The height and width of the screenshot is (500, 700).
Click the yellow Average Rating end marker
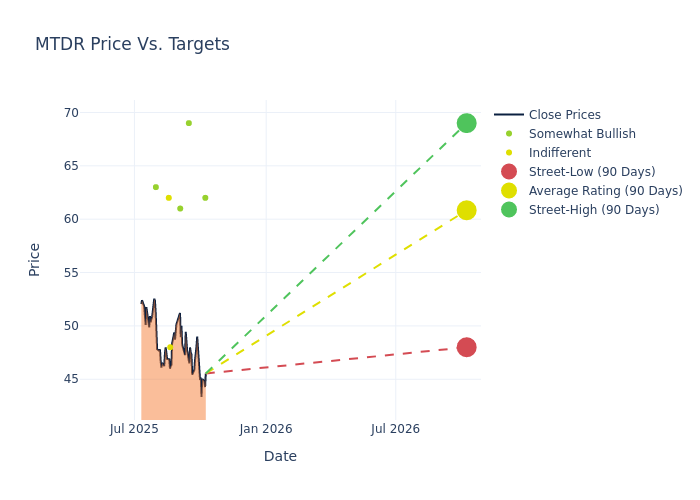point(466,210)
